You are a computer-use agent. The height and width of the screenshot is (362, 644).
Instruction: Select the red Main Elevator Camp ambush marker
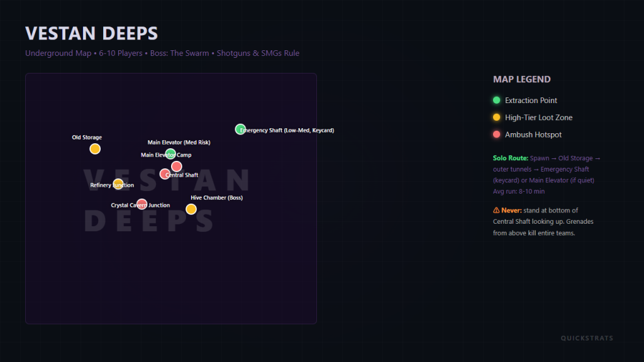(177, 166)
